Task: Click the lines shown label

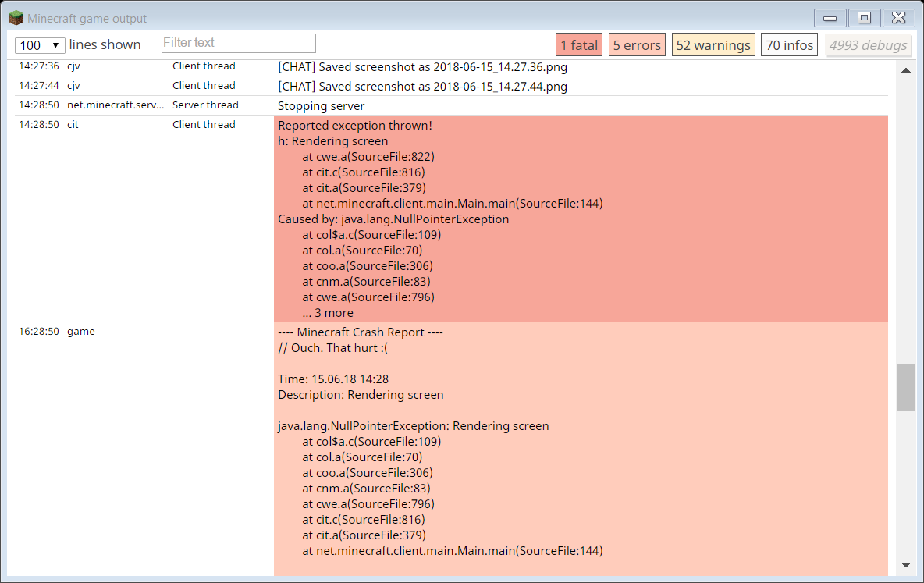Action: click(x=105, y=44)
